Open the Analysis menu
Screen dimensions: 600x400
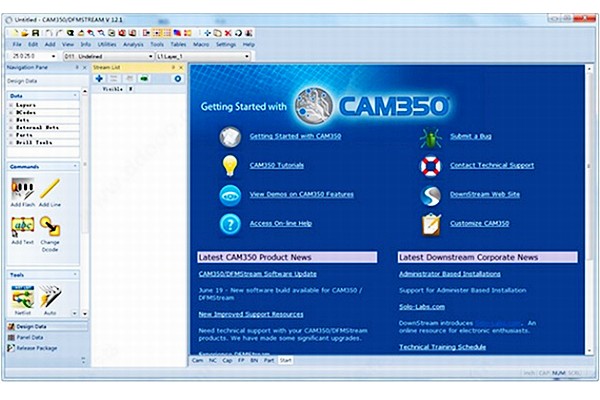click(x=133, y=44)
